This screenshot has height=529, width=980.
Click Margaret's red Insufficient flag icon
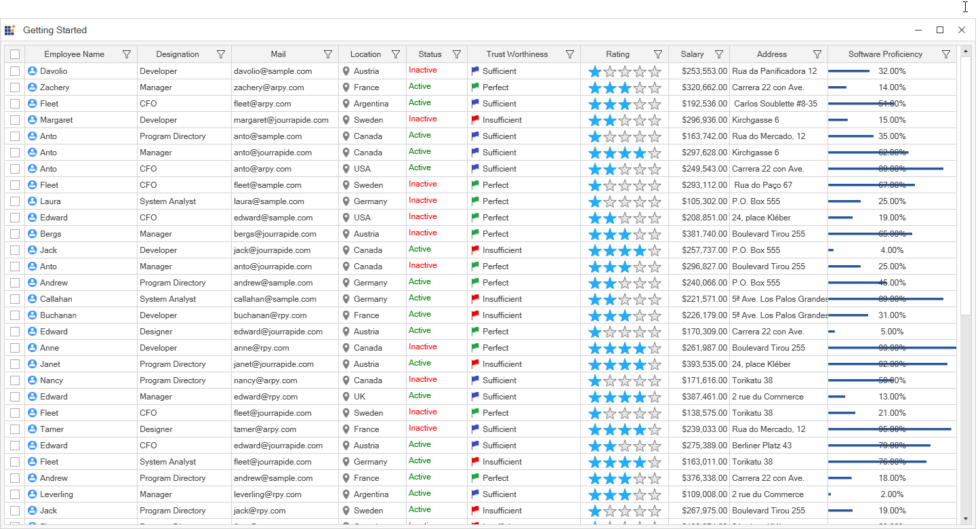coord(475,119)
